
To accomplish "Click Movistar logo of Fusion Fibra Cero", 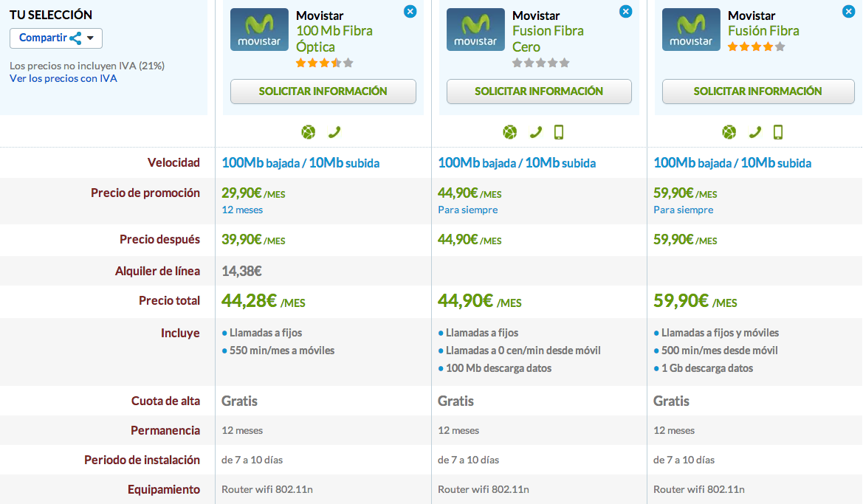I will tap(475, 30).
